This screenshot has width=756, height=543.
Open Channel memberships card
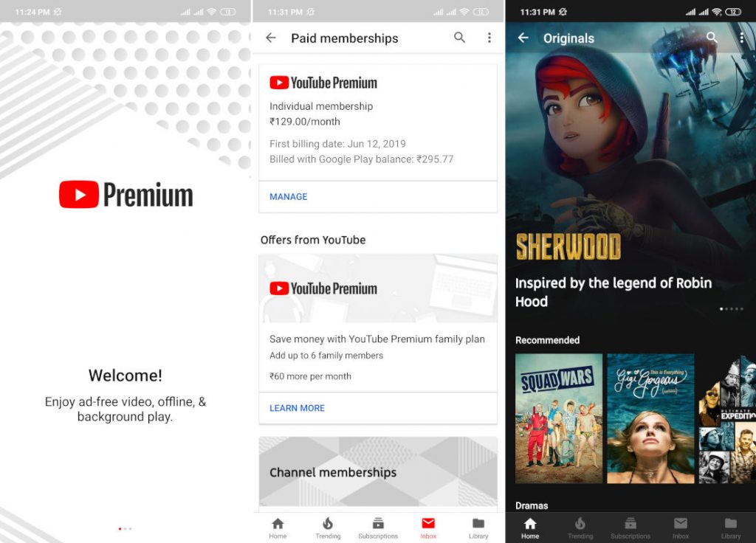coord(378,471)
